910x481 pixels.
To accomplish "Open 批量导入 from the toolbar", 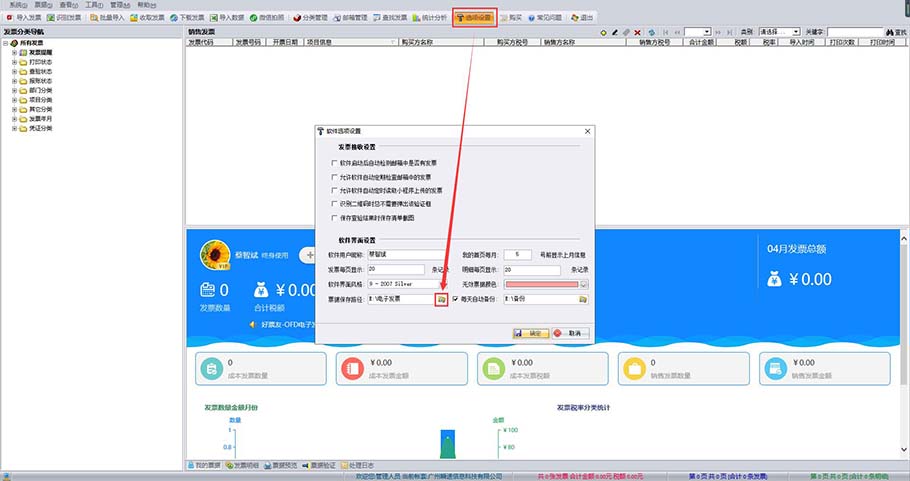I will pos(107,18).
